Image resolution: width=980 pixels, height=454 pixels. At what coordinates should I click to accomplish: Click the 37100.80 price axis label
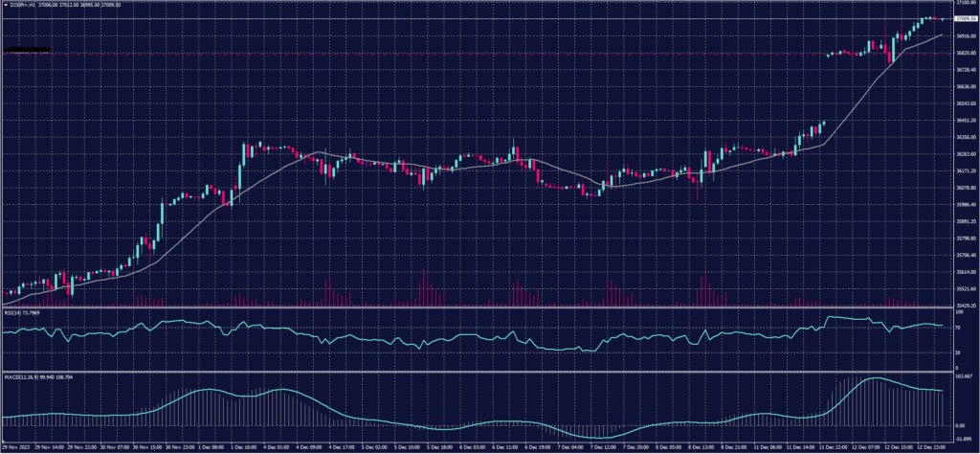[x=965, y=4]
